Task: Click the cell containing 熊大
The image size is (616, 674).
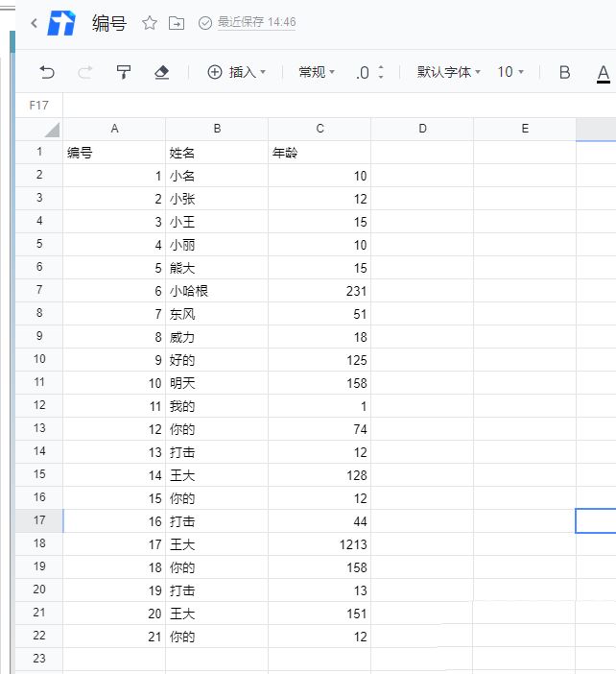Action: tap(217, 268)
